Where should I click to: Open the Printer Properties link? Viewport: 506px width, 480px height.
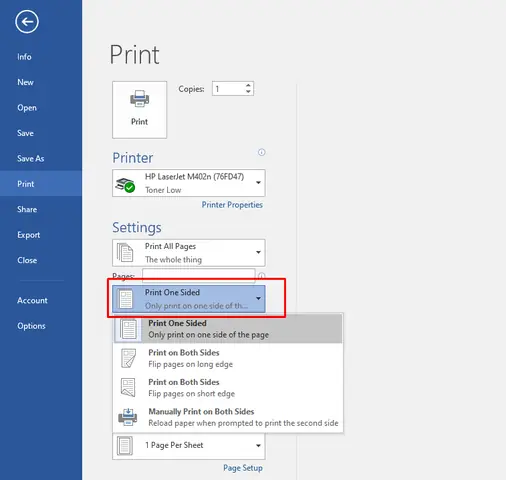232,205
